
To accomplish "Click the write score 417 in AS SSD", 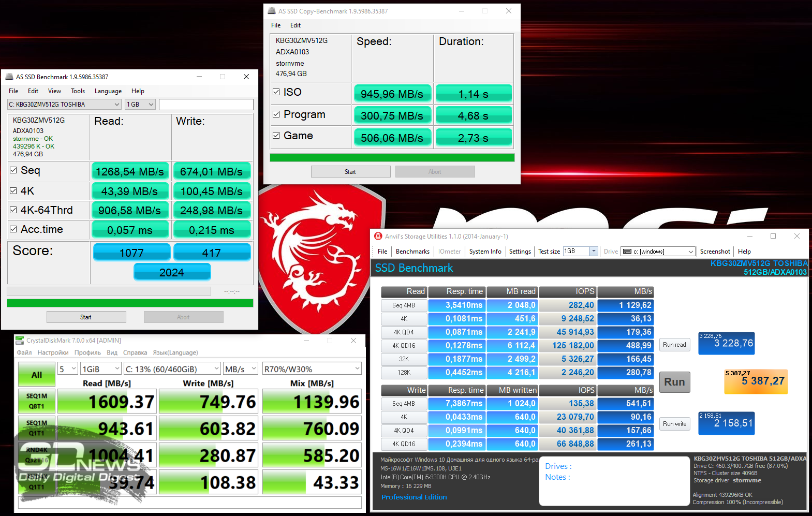I will [212, 252].
